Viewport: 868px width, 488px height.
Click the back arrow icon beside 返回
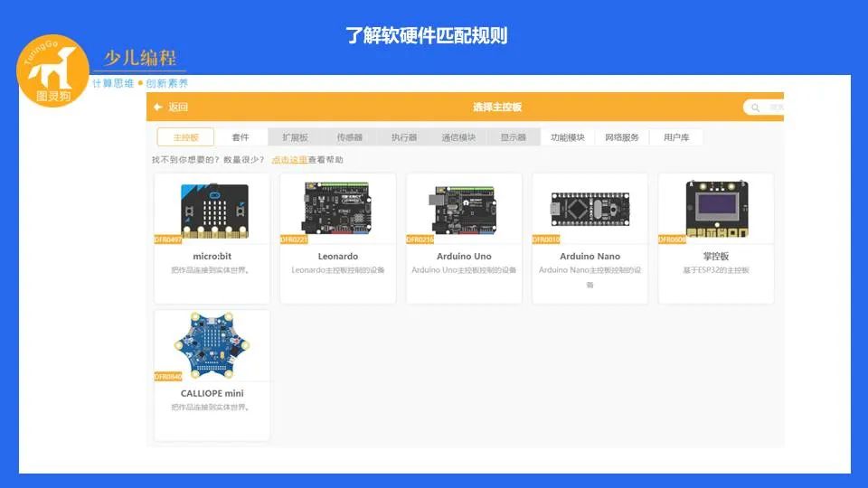click(x=158, y=108)
